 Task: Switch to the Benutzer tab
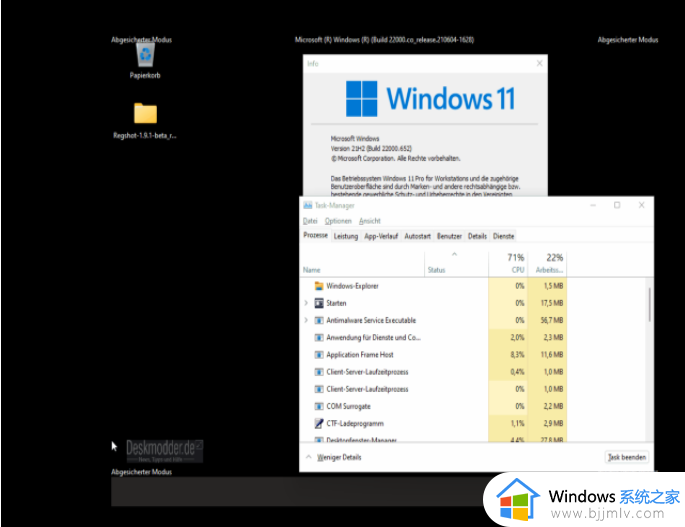(449, 236)
